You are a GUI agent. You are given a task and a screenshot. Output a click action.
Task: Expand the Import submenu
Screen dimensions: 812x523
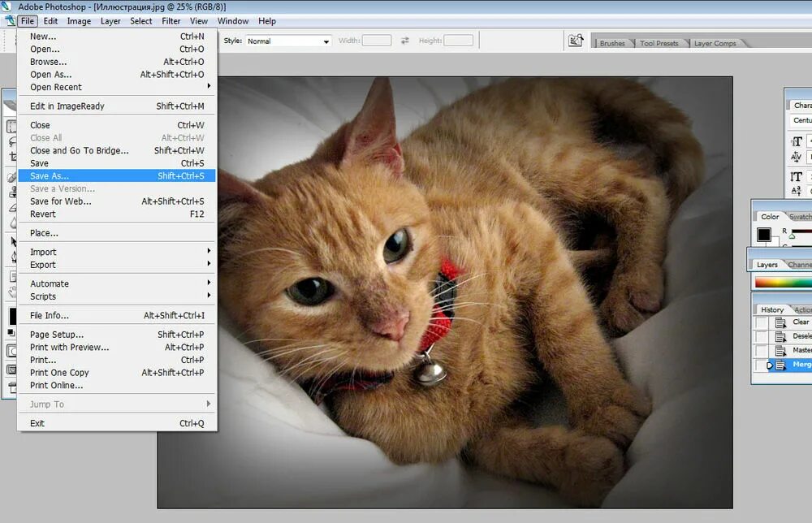click(116, 252)
